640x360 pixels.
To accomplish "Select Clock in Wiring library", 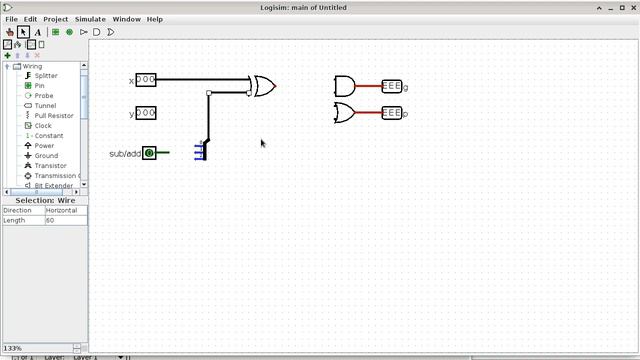I will coord(43,126).
